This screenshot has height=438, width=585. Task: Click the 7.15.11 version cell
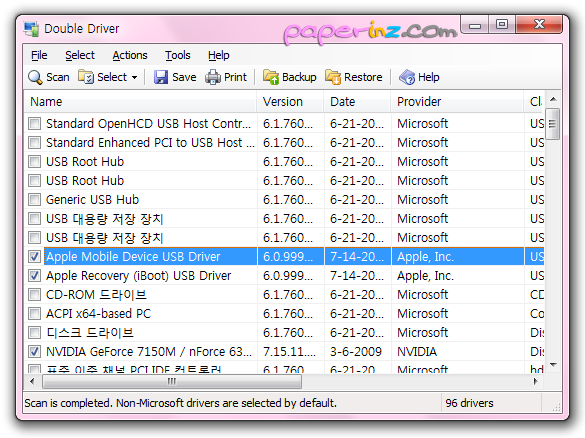(289, 352)
